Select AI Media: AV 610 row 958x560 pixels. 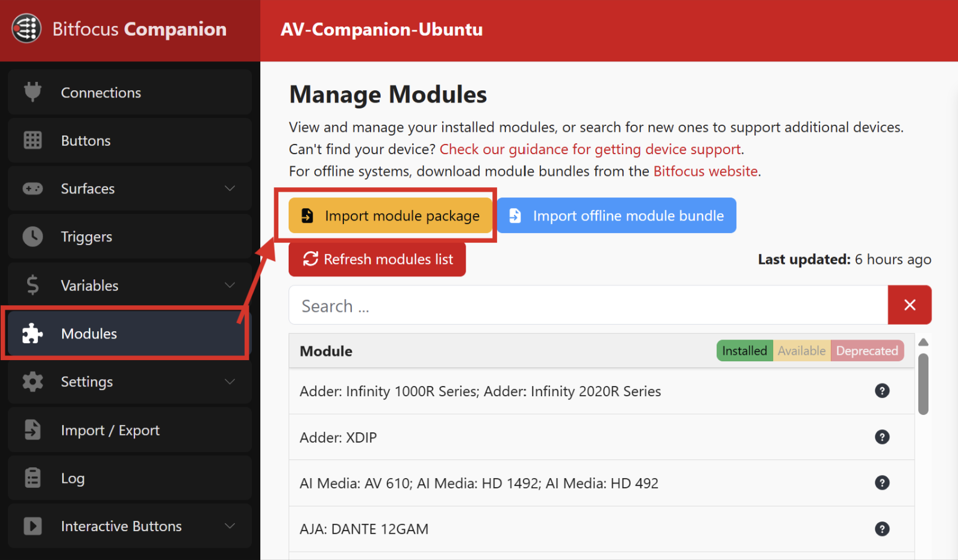[601, 483]
